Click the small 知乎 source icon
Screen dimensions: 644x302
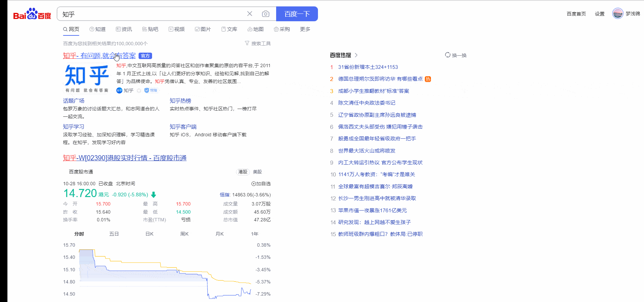(119, 90)
